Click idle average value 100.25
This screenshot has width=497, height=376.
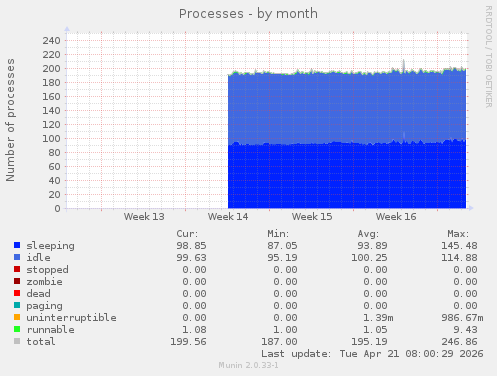369,258
